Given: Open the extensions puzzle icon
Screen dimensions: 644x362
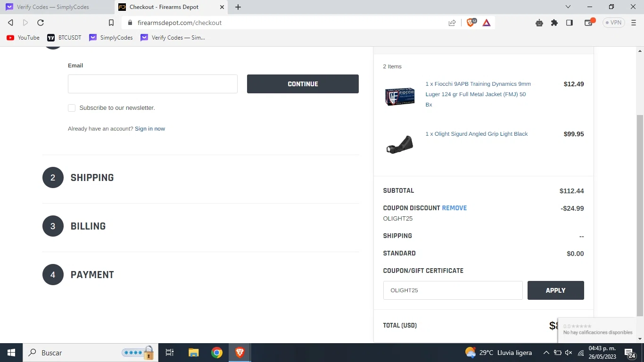Looking at the screenshot, I should 554,23.
